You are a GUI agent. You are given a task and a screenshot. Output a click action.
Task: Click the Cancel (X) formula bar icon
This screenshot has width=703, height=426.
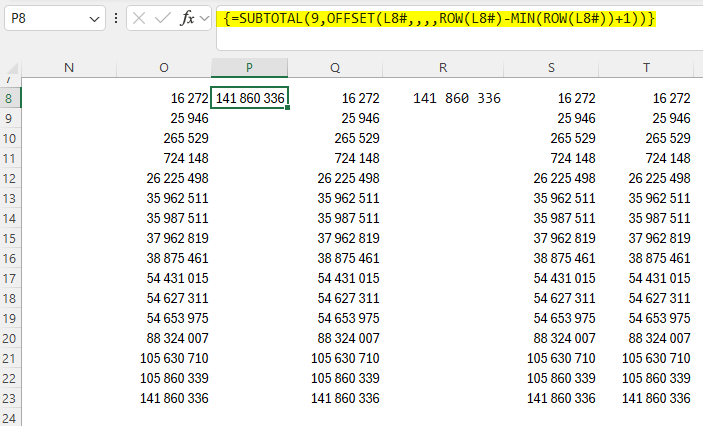[140, 19]
